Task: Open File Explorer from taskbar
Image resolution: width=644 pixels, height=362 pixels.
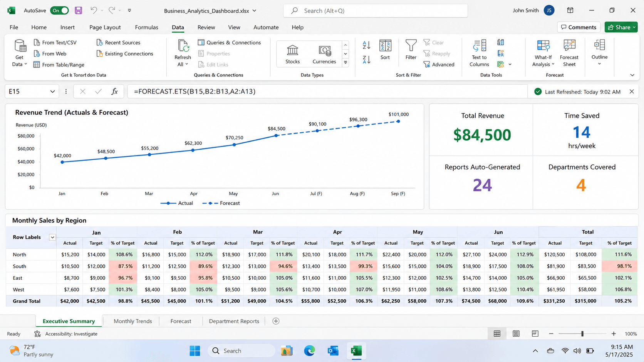Action: (x=287, y=351)
